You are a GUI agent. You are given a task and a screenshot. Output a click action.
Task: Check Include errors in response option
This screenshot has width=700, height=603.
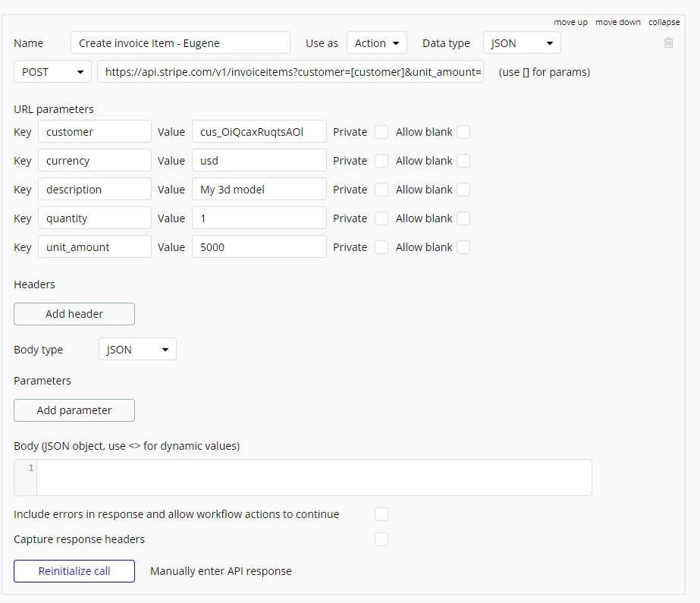[x=381, y=514]
